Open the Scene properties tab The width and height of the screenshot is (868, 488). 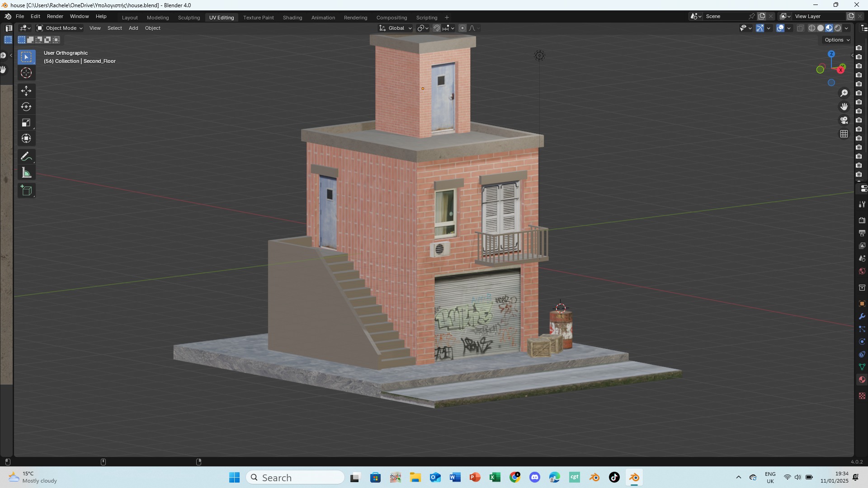click(862, 258)
